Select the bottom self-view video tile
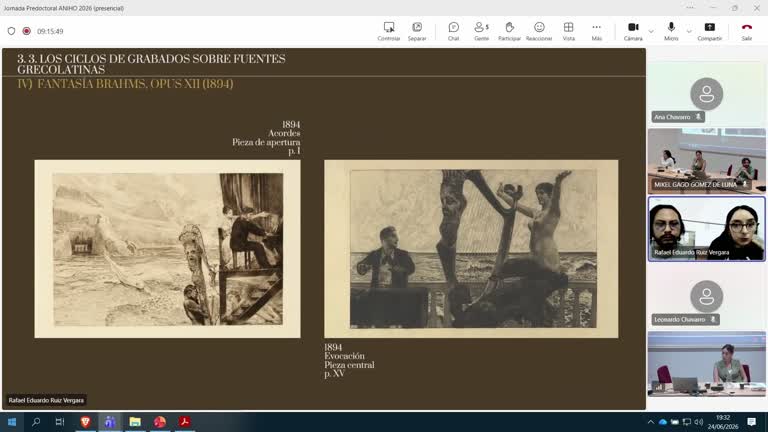The height and width of the screenshot is (432, 768). pyautogui.click(x=706, y=363)
